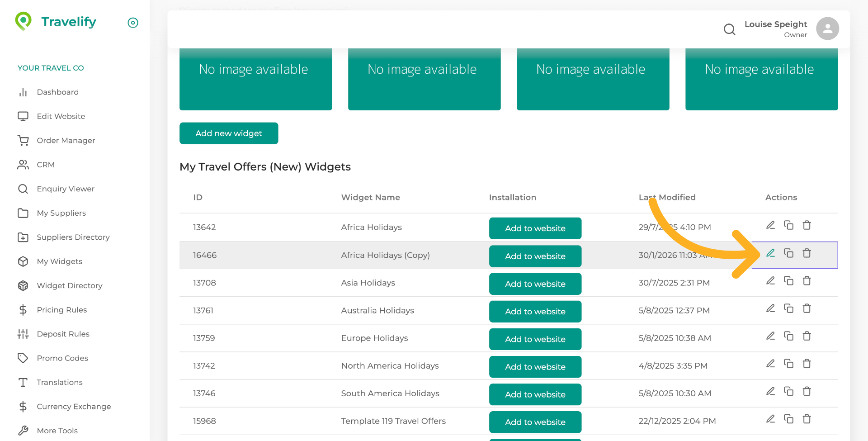This screenshot has width=868, height=441.
Task: Duplicate the Asia Holidays widget
Action: (788, 281)
